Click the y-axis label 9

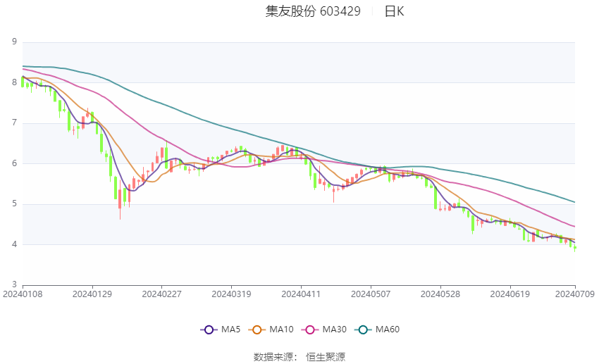[15, 42]
